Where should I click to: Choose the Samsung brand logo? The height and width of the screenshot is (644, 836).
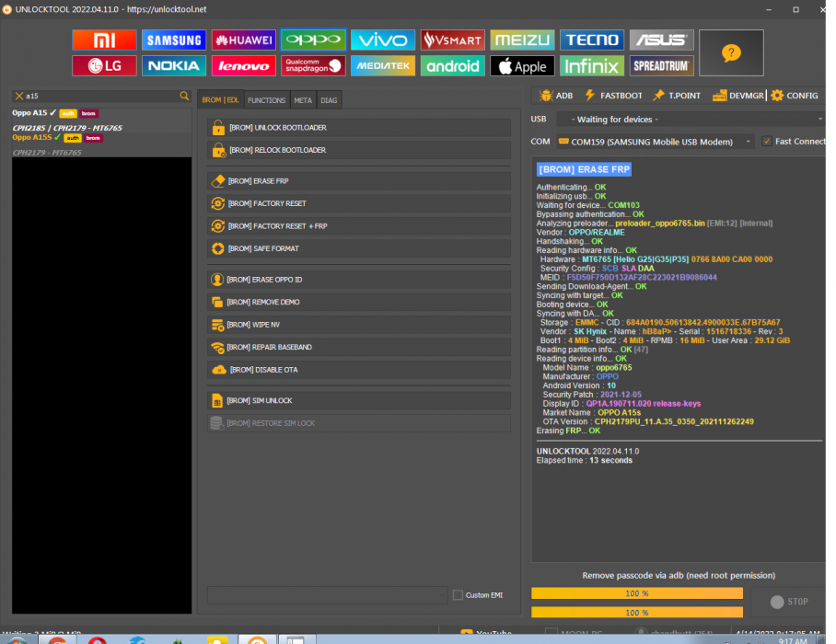(174, 40)
